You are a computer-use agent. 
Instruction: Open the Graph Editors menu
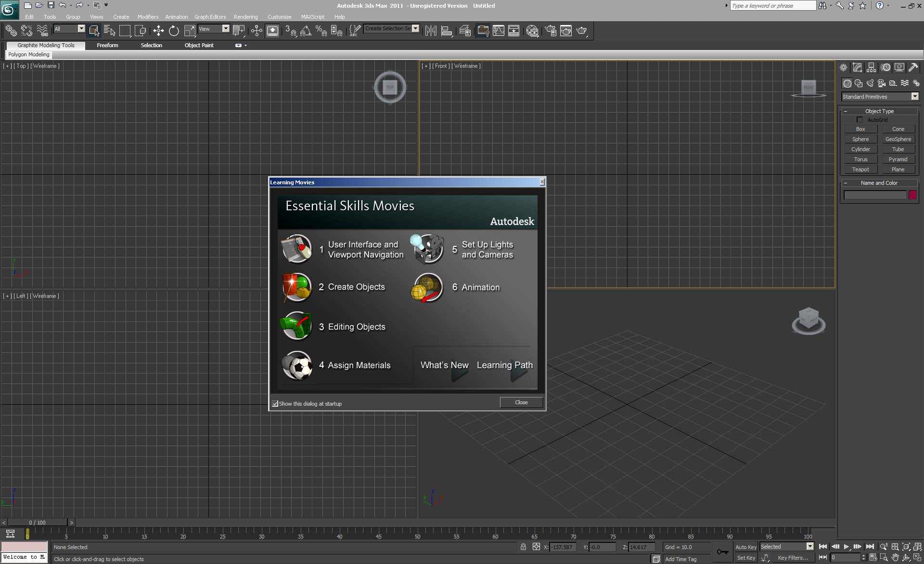point(210,17)
